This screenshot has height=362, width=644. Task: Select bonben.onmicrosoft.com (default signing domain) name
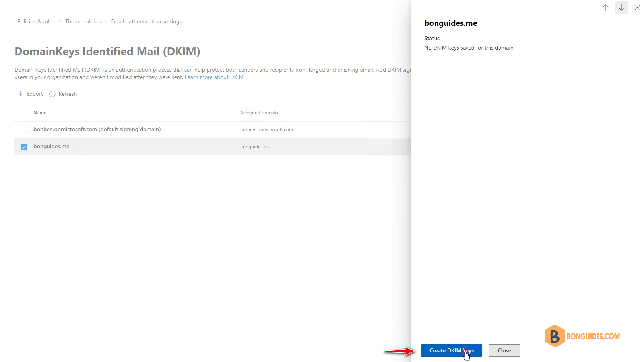coord(97,130)
